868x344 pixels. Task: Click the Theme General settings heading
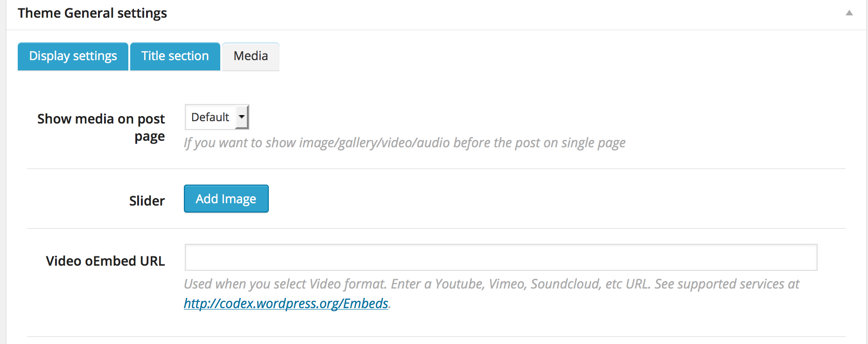(x=92, y=13)
